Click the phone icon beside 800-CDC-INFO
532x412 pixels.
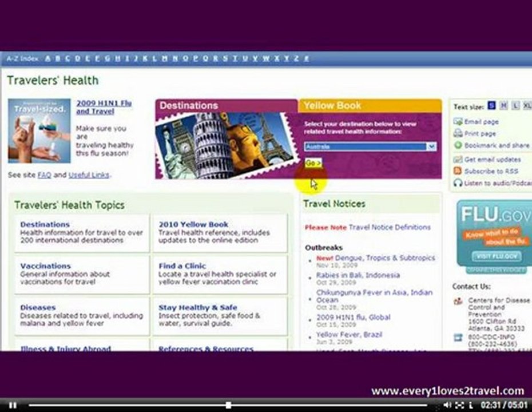[x=458, y=338]
